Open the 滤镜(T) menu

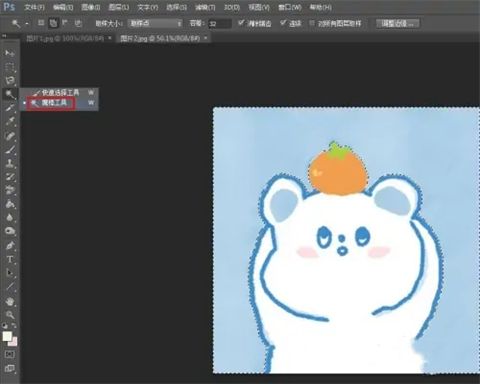pyautogui.click(x=205, y=7)
